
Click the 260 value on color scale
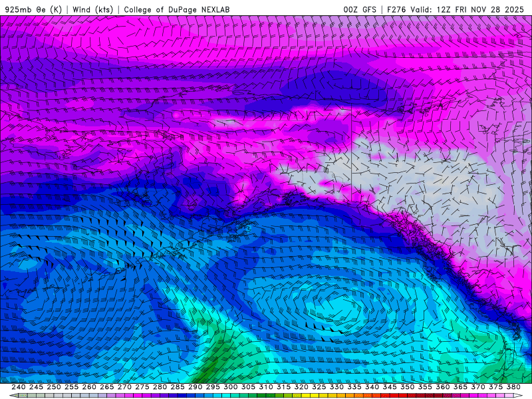tap(89, 387)
